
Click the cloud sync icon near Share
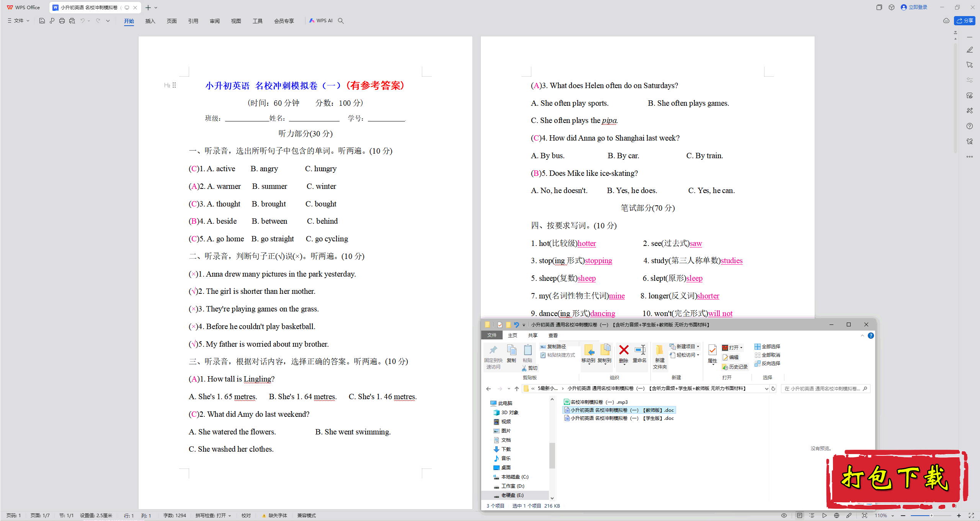click(946, 21)
